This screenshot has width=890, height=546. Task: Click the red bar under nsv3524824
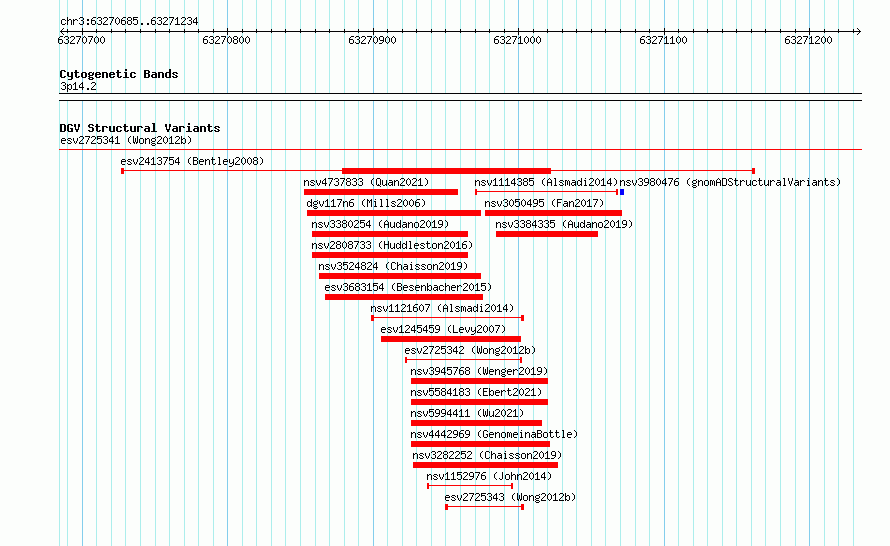400,276
